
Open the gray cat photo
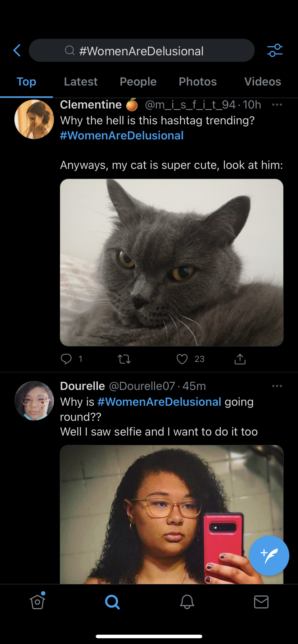[172, 262]
